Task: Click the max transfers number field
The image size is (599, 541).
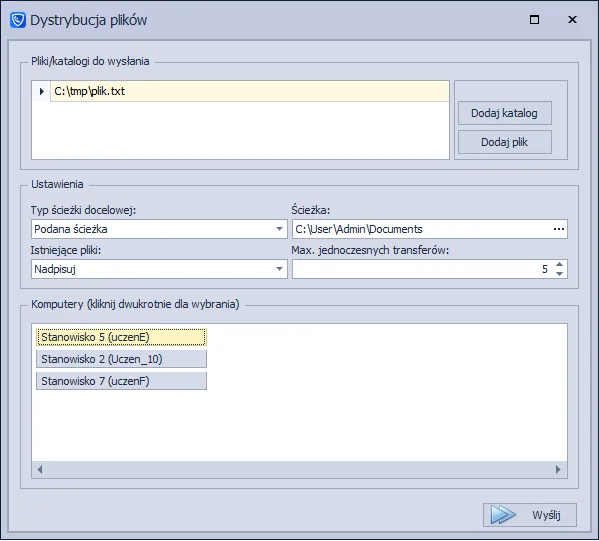Action: (423, 269)
